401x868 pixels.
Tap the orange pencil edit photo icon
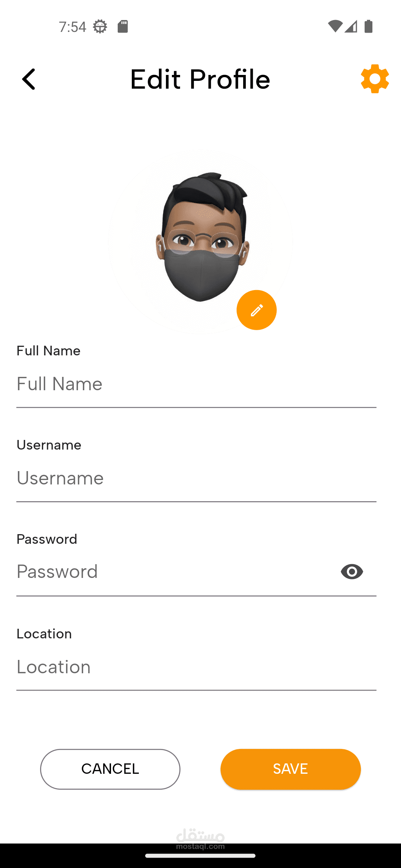[x=257, y=310]
